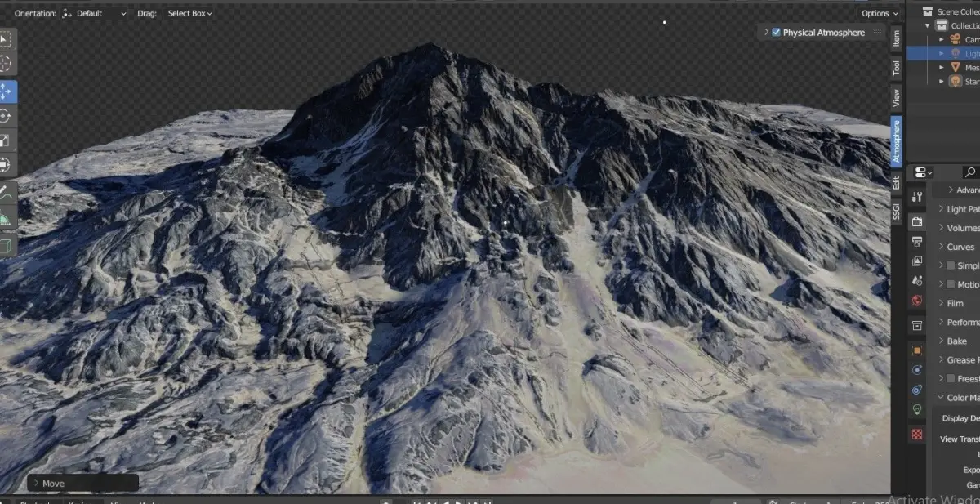This screenshot has width=980, height=504.
Task: Open the Render properties tab icon
Action: [917, 221]
